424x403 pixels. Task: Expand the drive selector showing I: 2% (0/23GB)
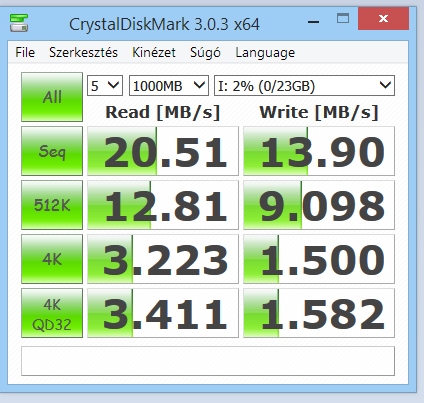click(304, 86)
